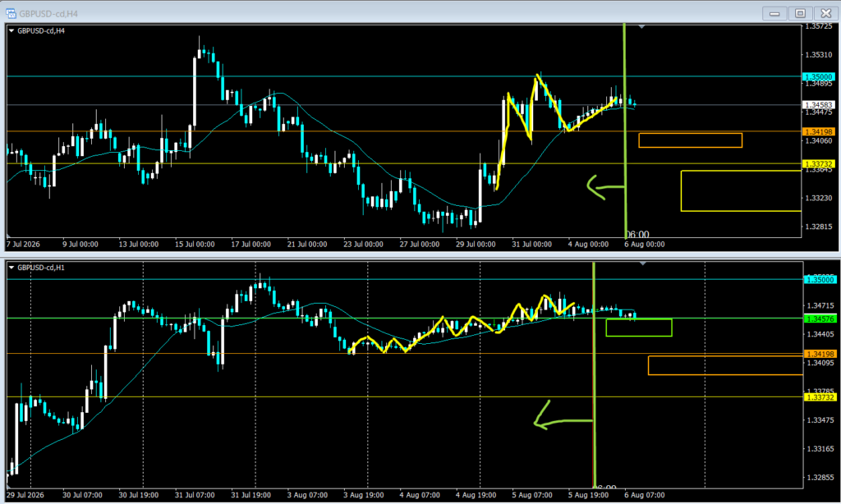Click the 31 Jul 00:00 time label
The width and height of the screenshot is (841, 504).
tap(531, 244)
